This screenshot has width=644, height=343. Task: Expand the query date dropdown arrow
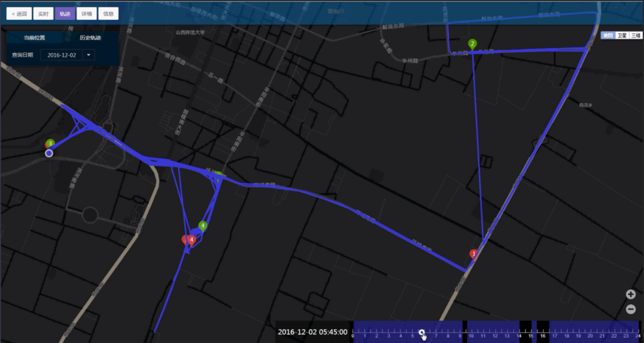pos(89,55)
